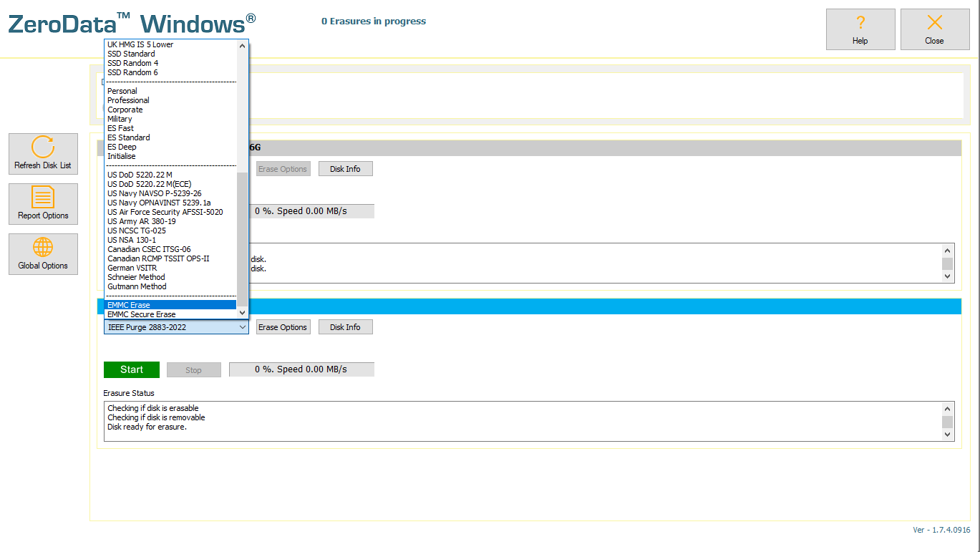Image resolution: width=980 pixels, height=552 pixels.
Task: Select EMMC Secure Erase option
Action: pyautogui.click(x=170, y=314)
